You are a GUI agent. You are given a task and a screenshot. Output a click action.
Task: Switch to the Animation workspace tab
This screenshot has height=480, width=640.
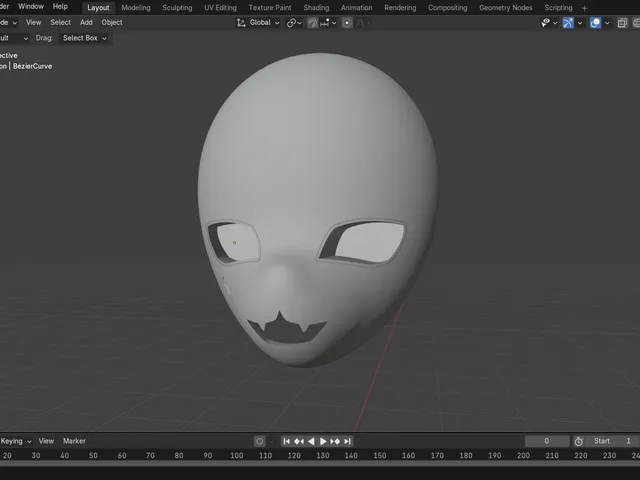click(357, 8)
